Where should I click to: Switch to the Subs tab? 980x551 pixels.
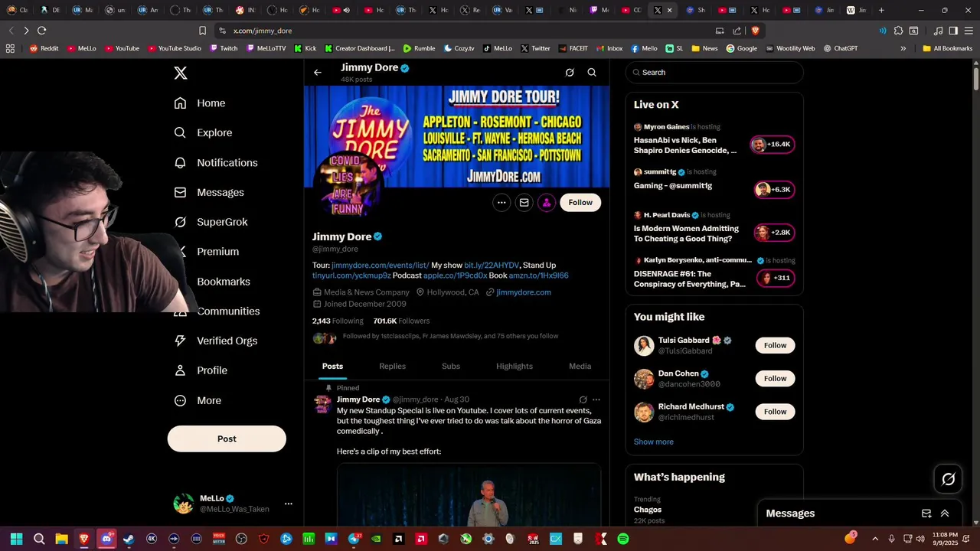pyautogui.click(x=451, y=366)
